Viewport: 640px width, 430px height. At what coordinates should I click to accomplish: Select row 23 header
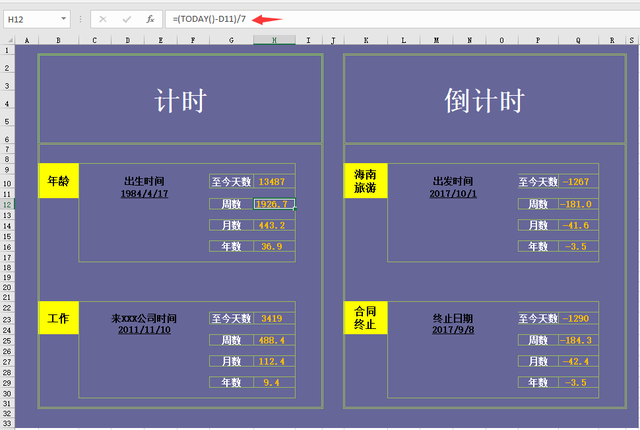tap(7, 319)
